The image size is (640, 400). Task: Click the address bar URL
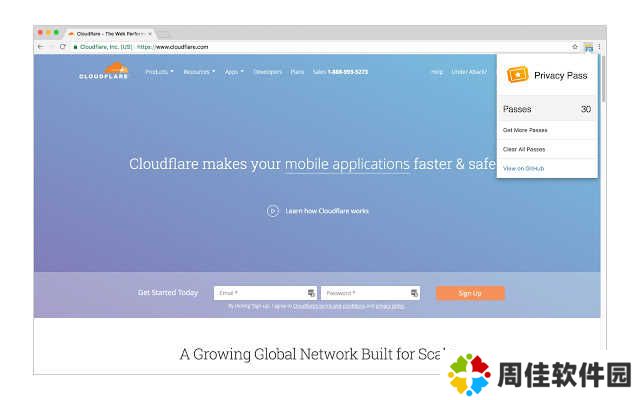coord(173,47)
